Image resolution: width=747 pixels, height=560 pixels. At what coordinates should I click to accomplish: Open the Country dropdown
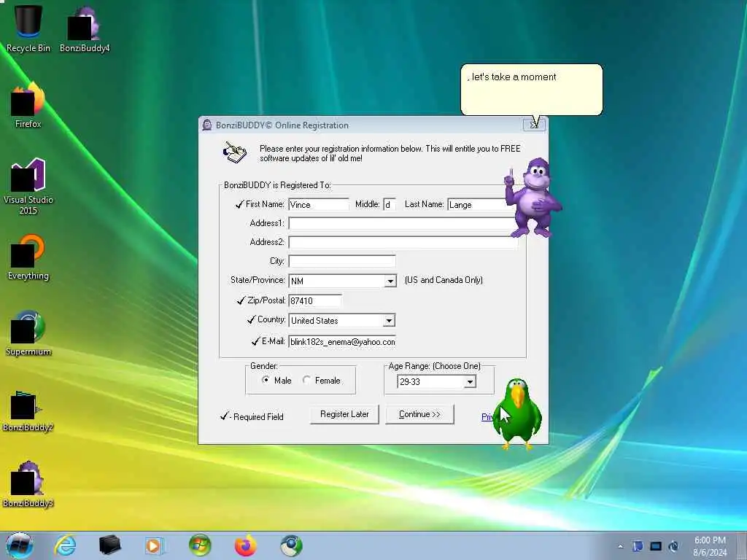pos(390,321)
